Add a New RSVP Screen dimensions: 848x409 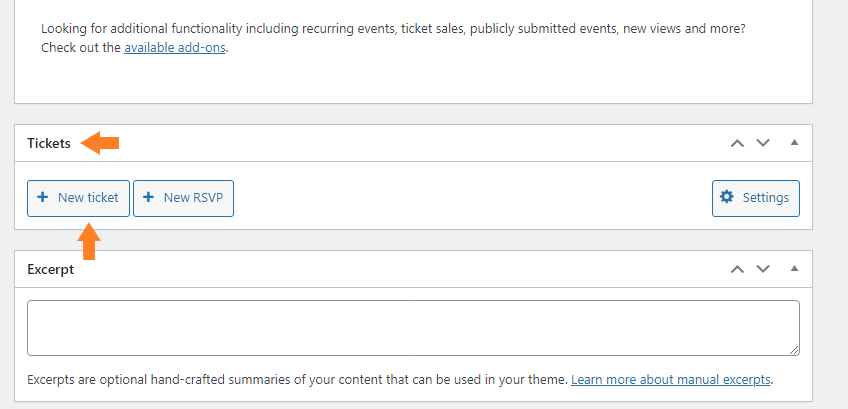pos(183,198)
